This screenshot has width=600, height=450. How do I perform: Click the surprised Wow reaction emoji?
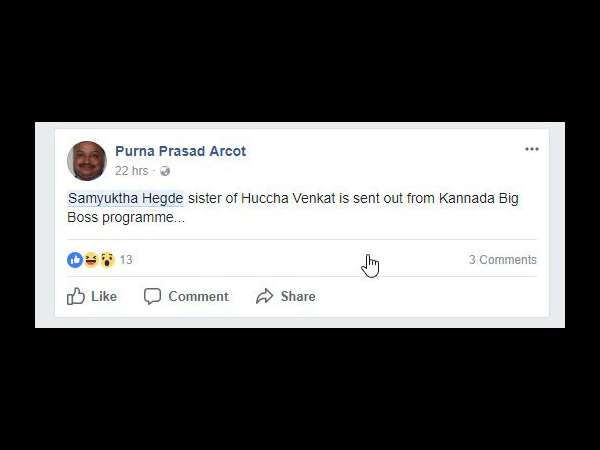(x=108, y=260)
